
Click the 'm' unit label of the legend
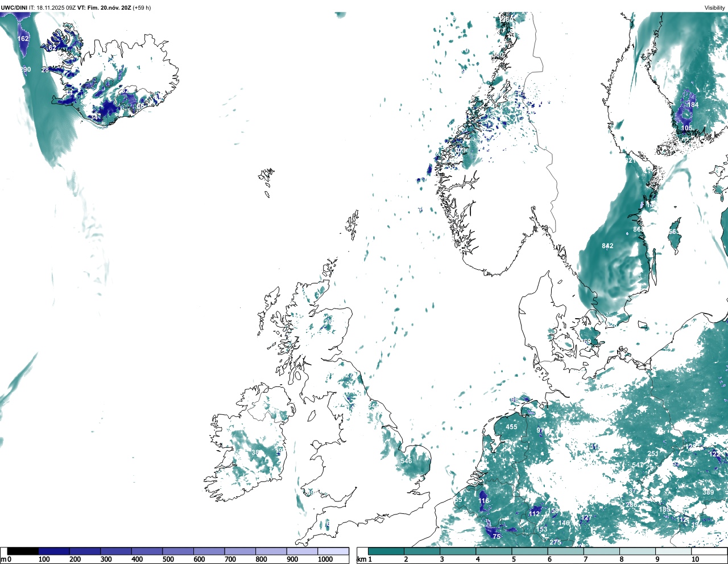3,559
